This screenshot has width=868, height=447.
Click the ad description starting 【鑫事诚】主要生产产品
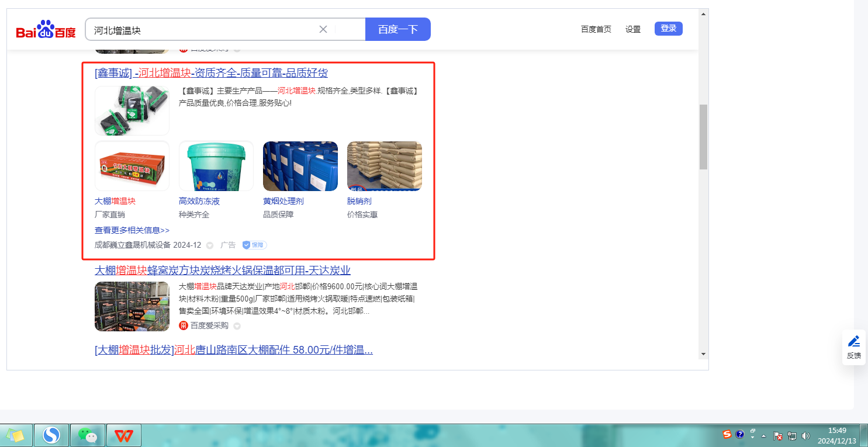(x=298, y=97)
